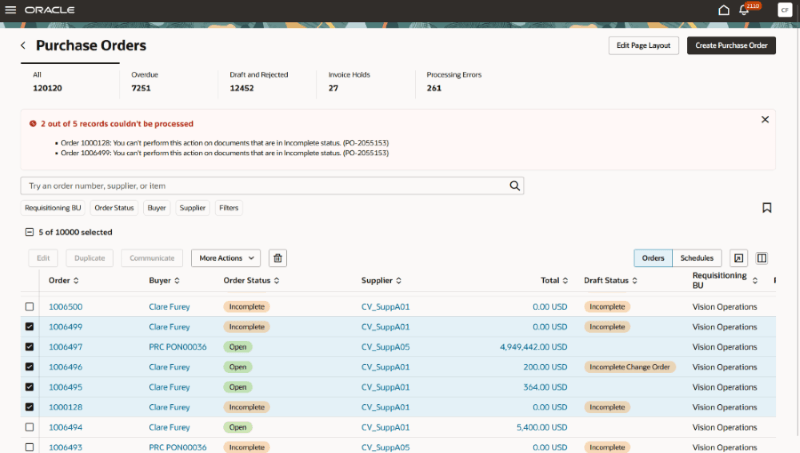This screenshot has height=453, width=800.
Task: Open order link 1006497
Action: pos(65,347)
